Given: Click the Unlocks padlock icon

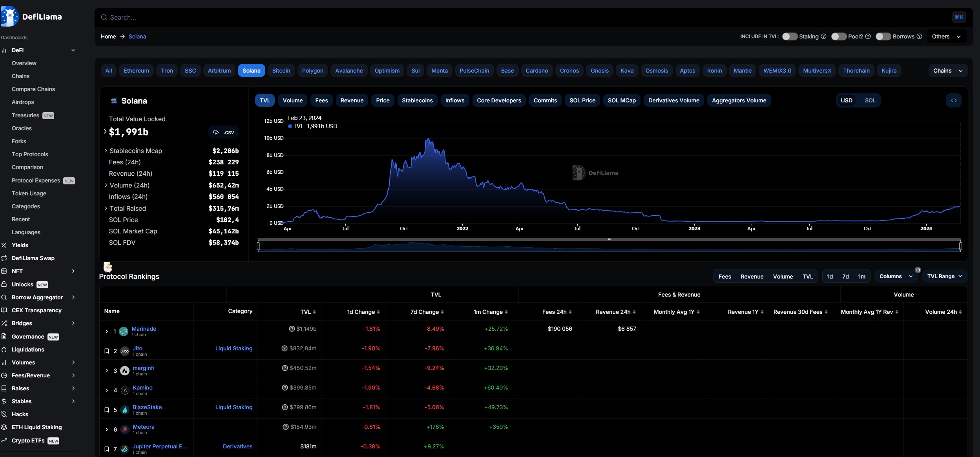Looking at the screenshot, I should coord(4,284).
